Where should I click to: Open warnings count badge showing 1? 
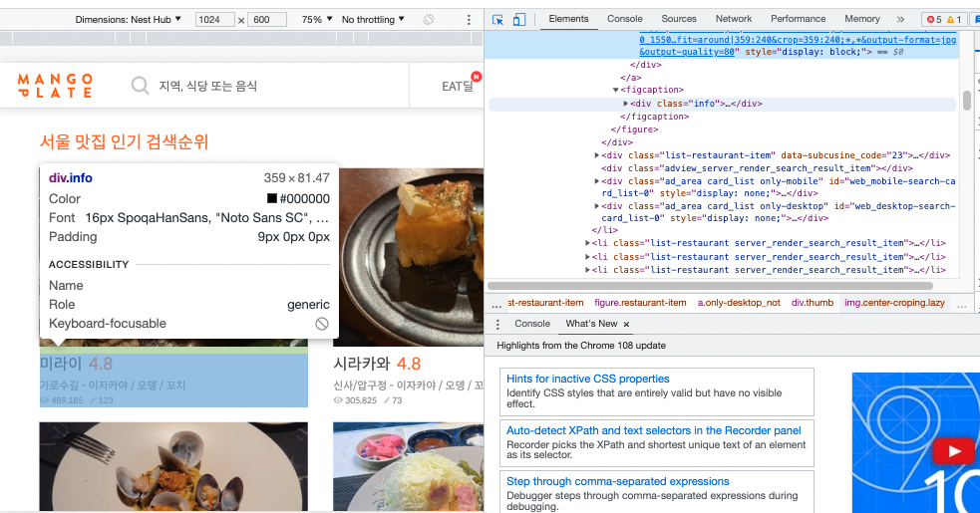954,19
